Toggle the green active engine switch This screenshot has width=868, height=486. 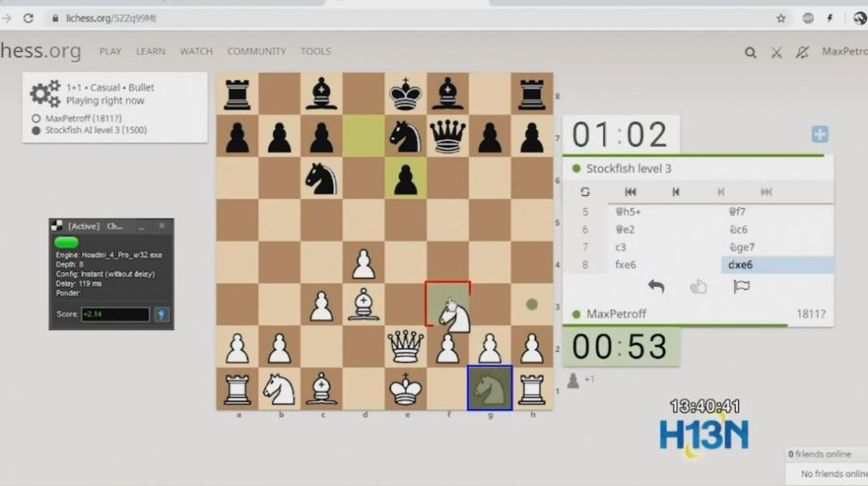[x=66, y=243]
